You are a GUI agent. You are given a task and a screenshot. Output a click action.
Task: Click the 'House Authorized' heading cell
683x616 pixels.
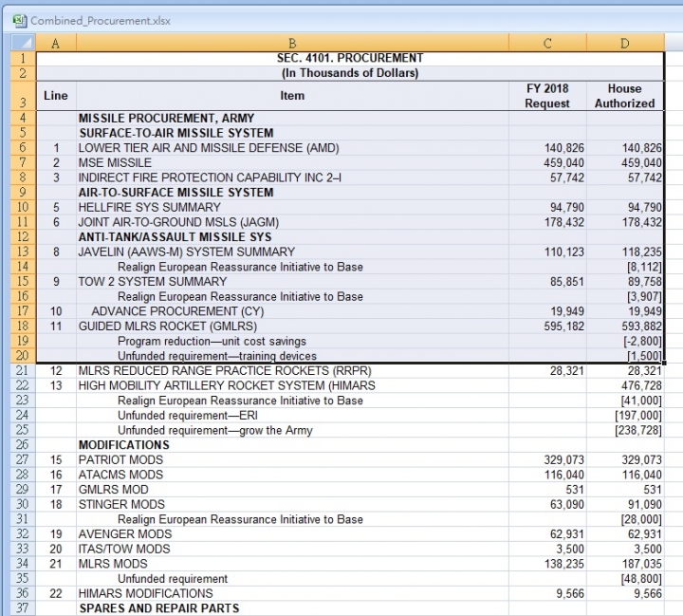[x=625, y=96]
